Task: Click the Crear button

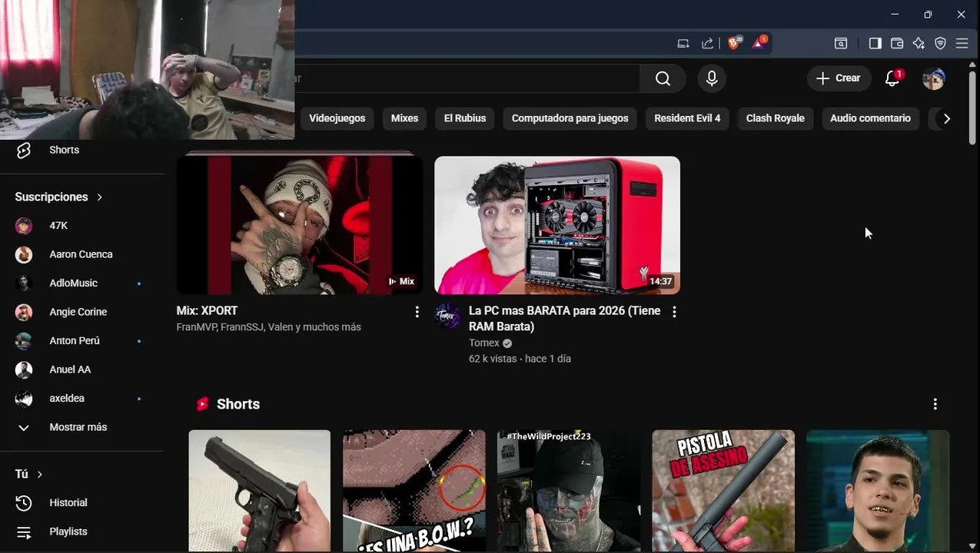Action: tap(839, 78)
